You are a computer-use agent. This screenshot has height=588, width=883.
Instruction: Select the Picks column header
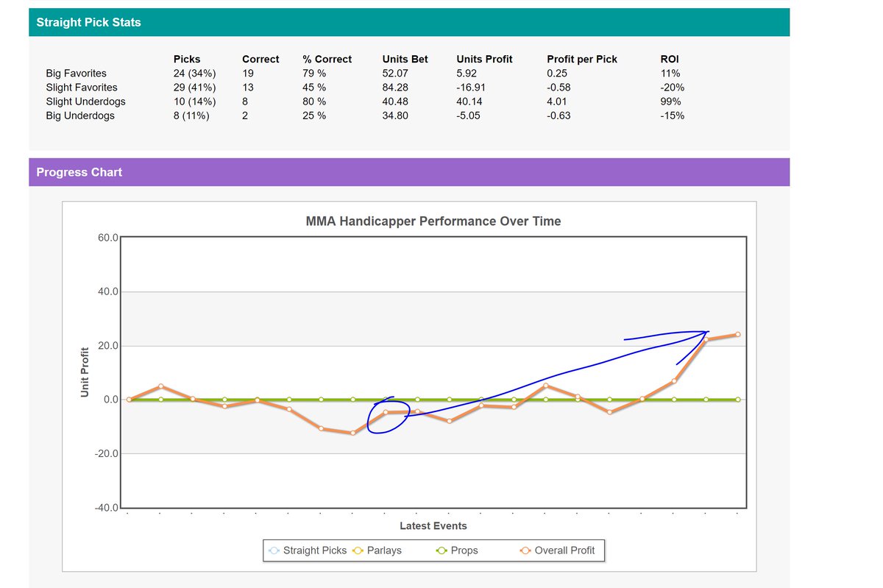tap(187, 59)
